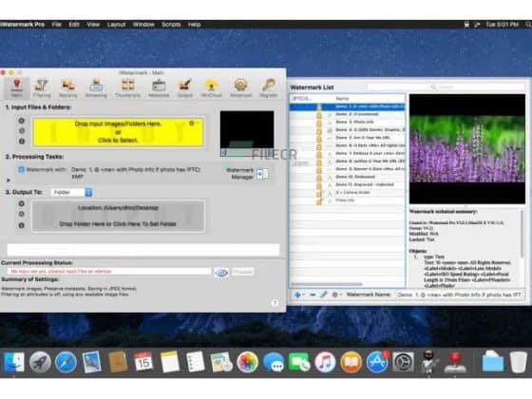
Task: Select the Demo 2 row in Watermark List
Action: [x=347, y=114]
